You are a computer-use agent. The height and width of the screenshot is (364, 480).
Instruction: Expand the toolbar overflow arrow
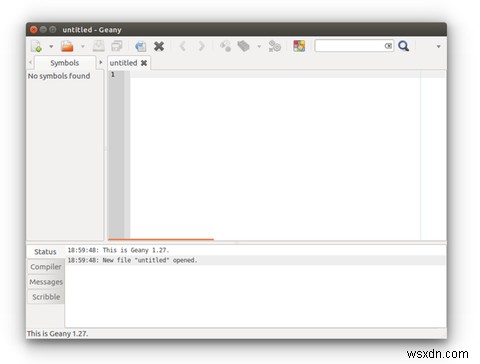(439, 47)
